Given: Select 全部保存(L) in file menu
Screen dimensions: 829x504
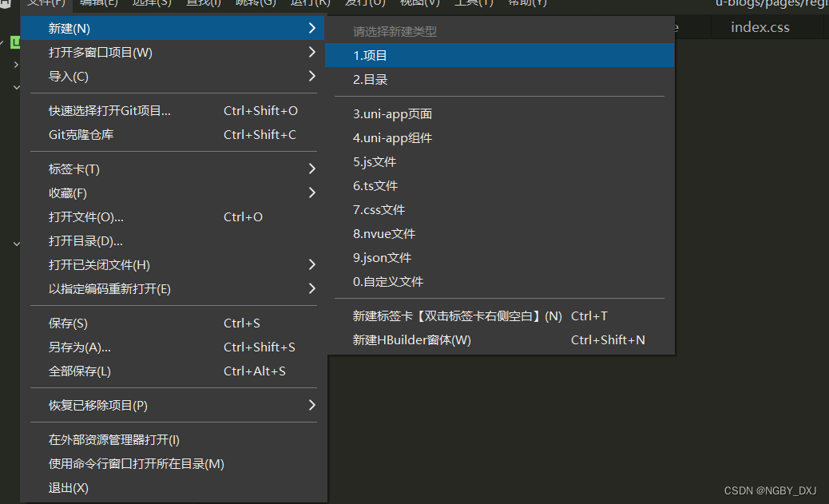Looking at the screenshot, I should point(173,371).
